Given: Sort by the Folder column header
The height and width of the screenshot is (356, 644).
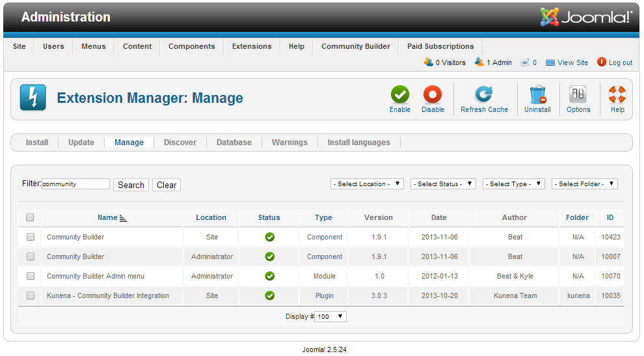Looking at the screenshot, I should click(x=577, y=217).
